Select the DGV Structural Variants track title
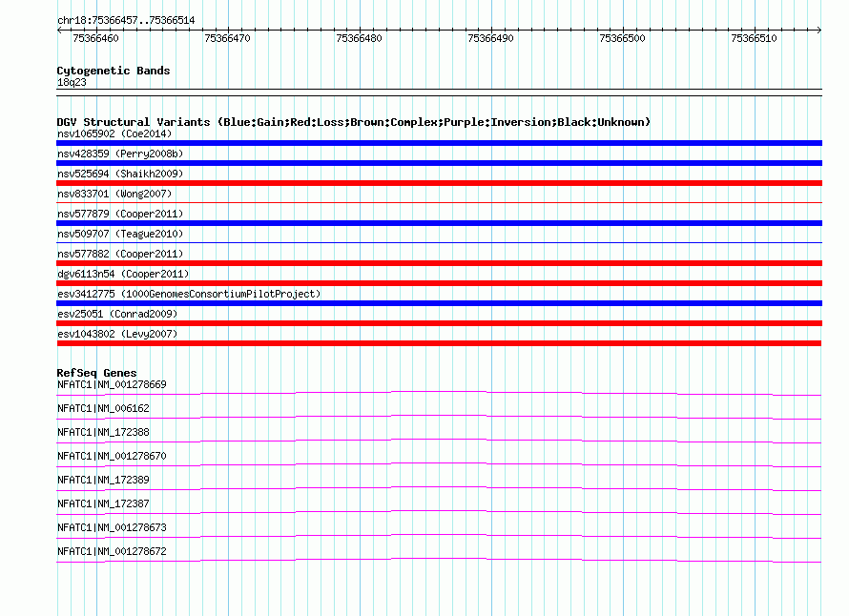849x616 pixels. (354, 122)
